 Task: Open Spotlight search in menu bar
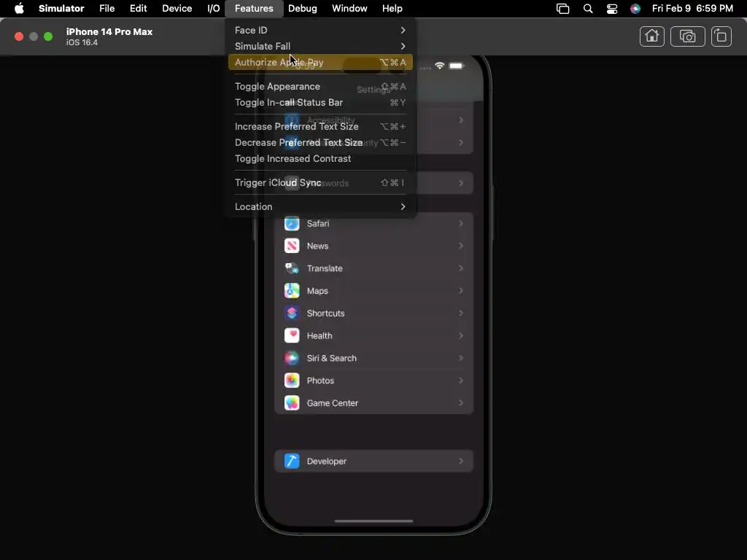pyautogui.click(x=588, y=9)
